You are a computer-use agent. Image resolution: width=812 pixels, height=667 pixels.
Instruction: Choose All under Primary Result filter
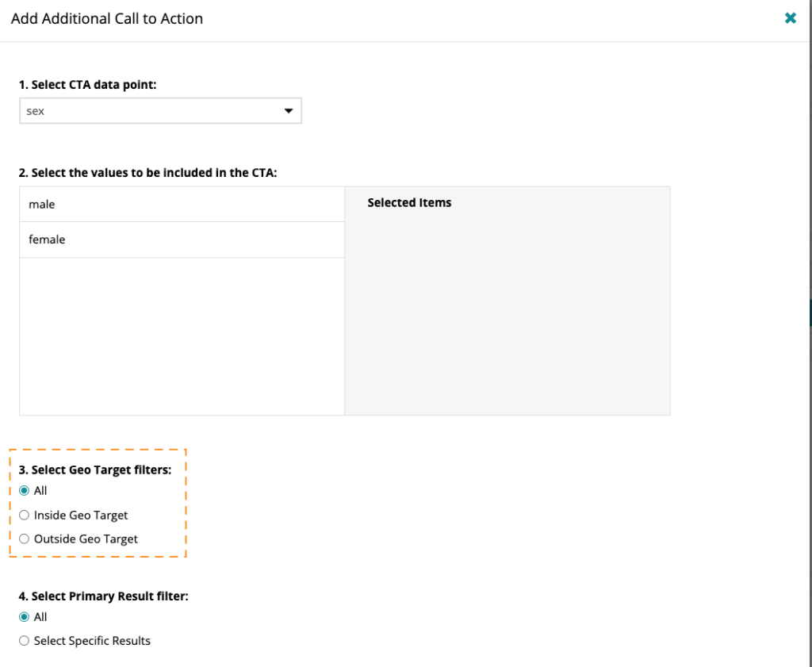tap(24, 617)
